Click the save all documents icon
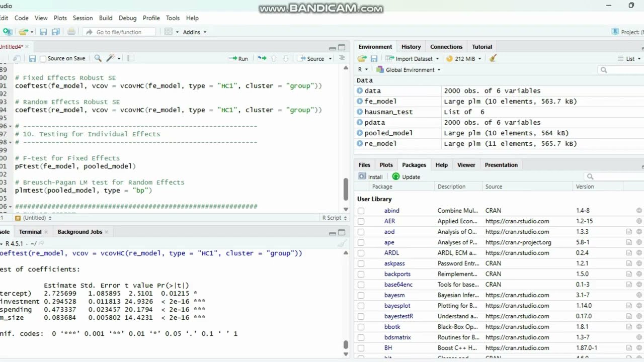This screenshot has width=644, height=362. pyautogui.click(x=55, y=32)
